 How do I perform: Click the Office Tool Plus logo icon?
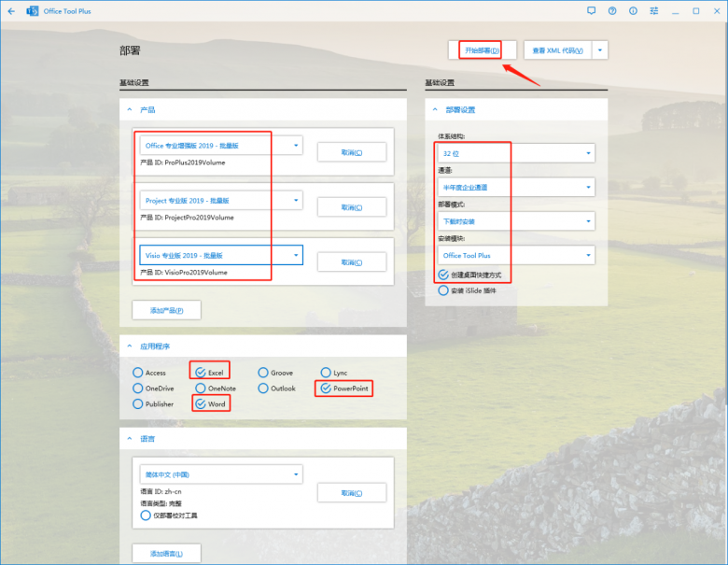[x=33, y=11]
